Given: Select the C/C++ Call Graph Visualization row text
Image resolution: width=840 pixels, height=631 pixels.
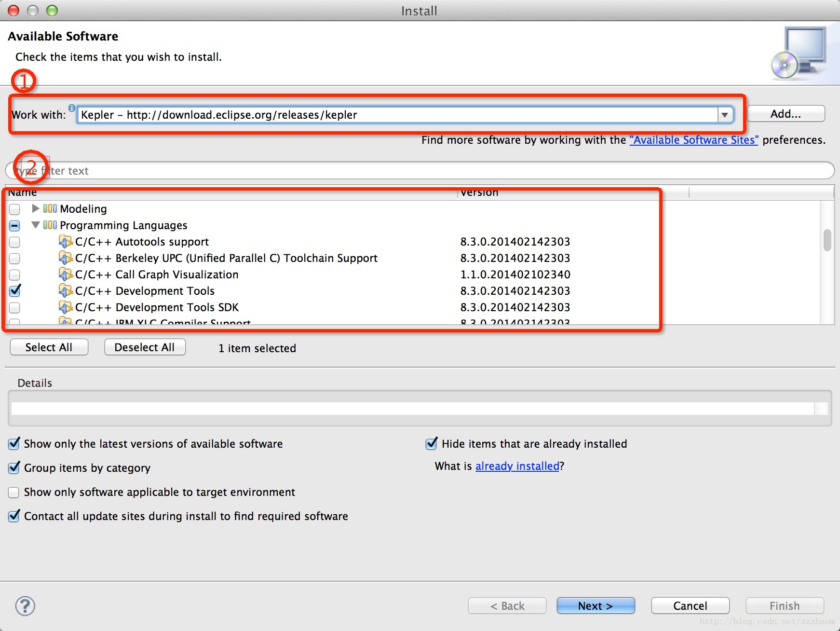Looking at the screenshot, I should pyautogui.click(x=157, y=274).
